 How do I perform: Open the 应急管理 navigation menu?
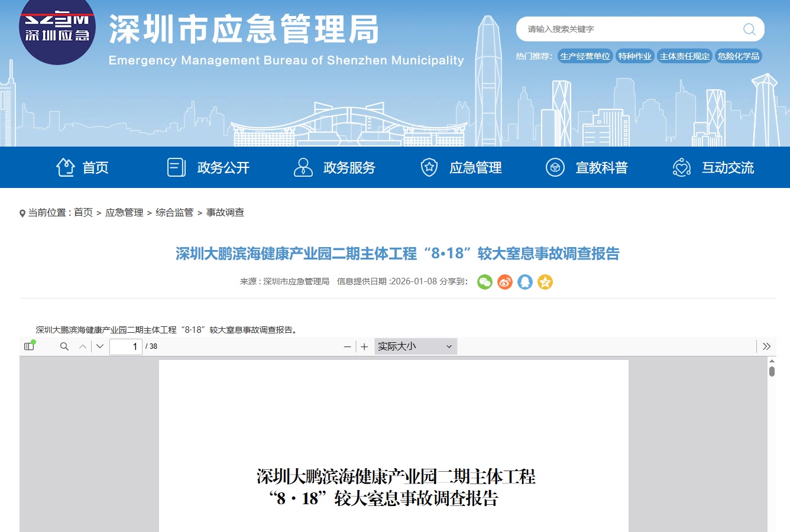(x=461, y=168)
